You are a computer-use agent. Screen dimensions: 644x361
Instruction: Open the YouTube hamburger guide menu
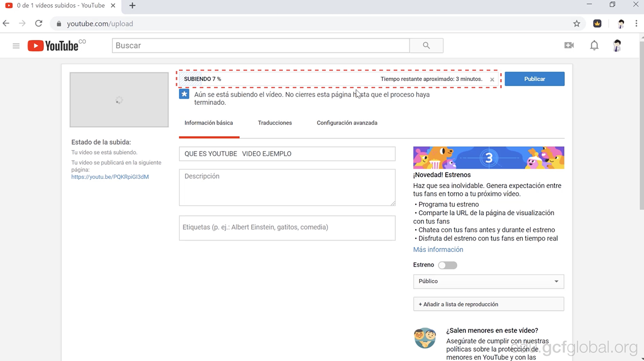(x=16, y=46)
